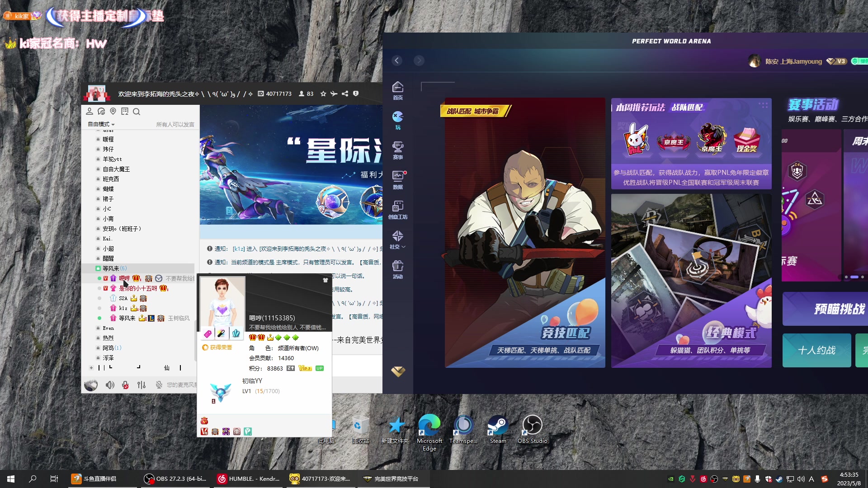The image size is (868, 488).
Task: Expand the 阿鸡 (1) sub-channel
Action: [112, 348]
